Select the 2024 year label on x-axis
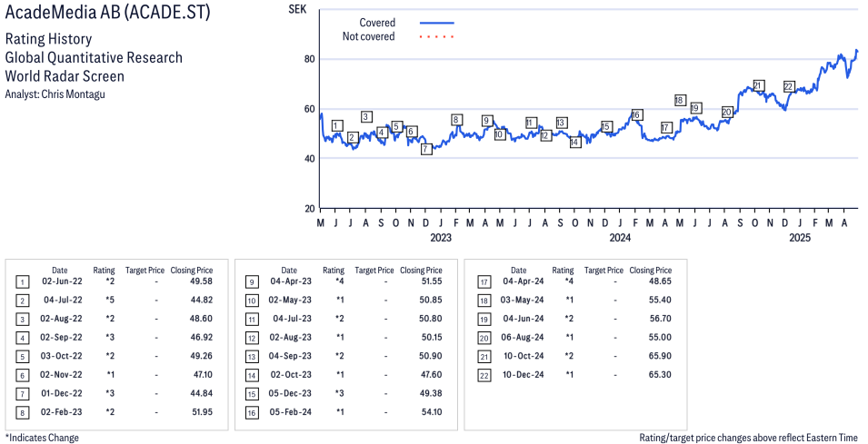This screenshot has height=444, width=868. click(620, 238)
